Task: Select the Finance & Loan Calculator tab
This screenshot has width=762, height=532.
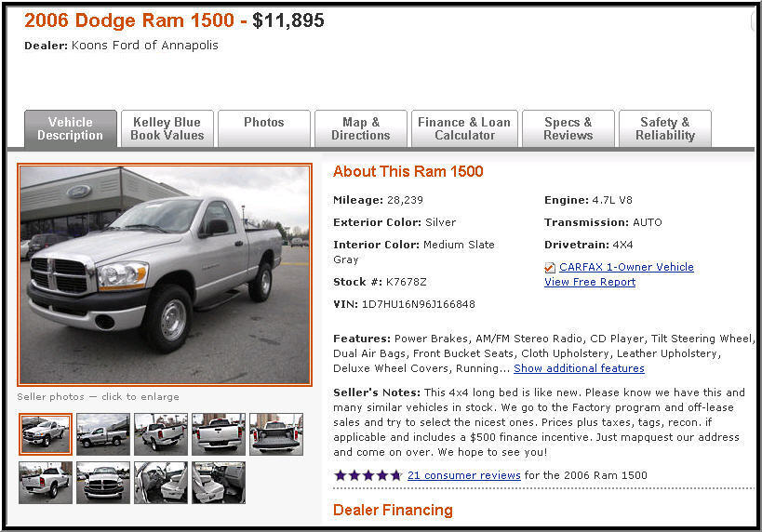Action: click(x=464, y=128)
